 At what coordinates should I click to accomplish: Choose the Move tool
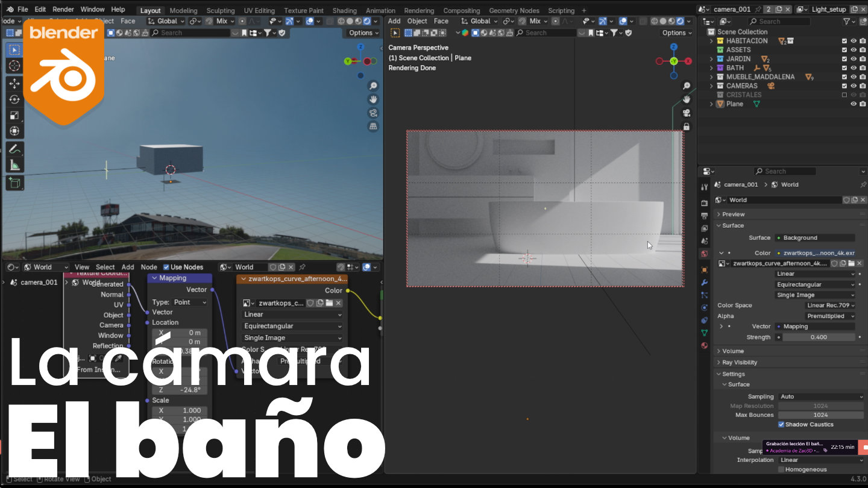click(14, 84)
